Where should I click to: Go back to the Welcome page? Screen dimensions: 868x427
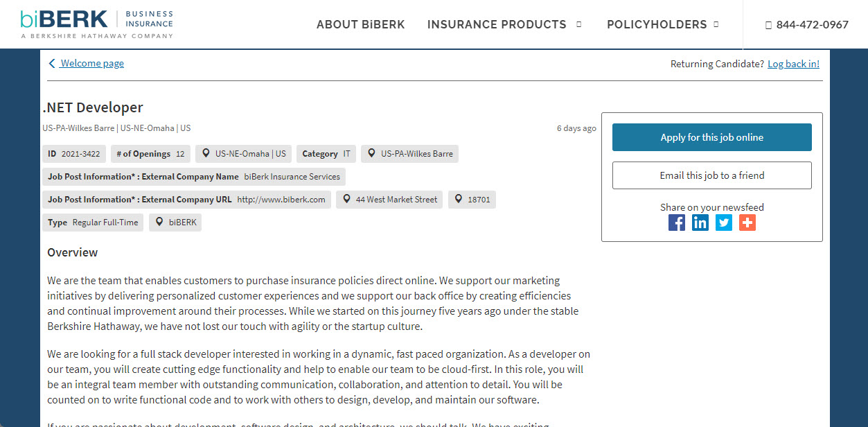click(92, 64)
